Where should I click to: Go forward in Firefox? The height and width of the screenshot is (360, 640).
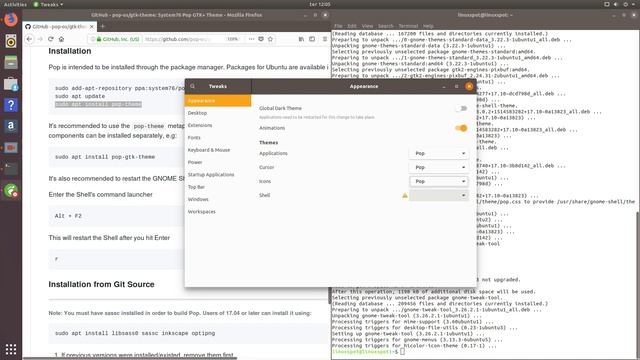40,39
